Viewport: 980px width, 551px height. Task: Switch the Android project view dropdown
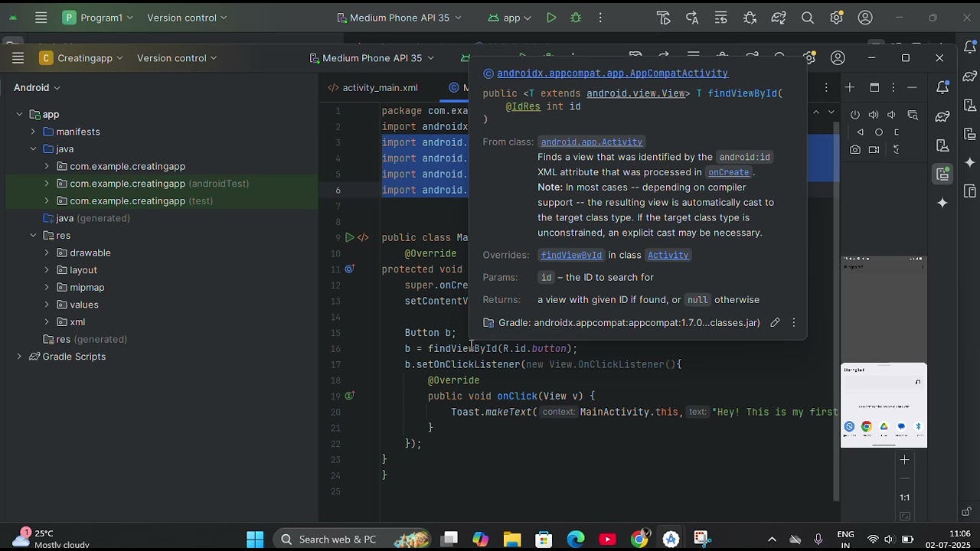tap(37, 87)
